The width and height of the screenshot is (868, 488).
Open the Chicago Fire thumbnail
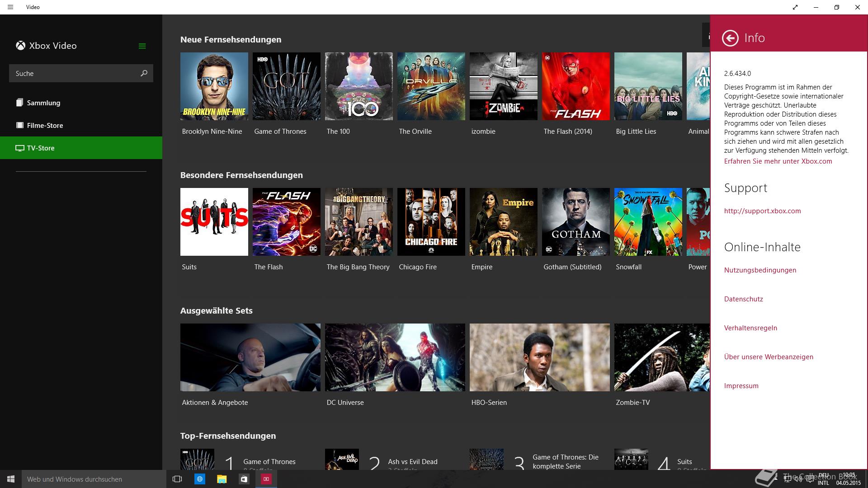(x=431, y=222)
